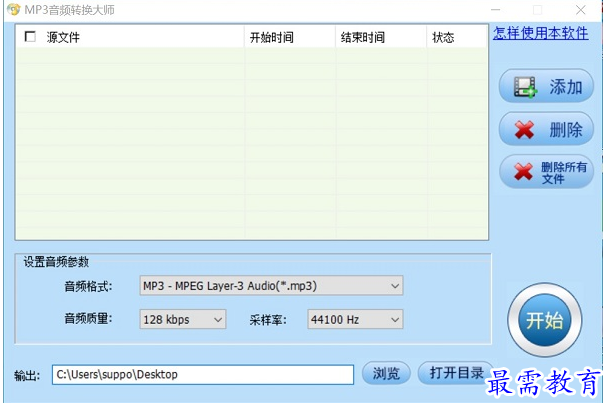The image size is (609, 414).
Task: Open the audio format dropdown
Action: pyautogui.click(x=271, y=286)
